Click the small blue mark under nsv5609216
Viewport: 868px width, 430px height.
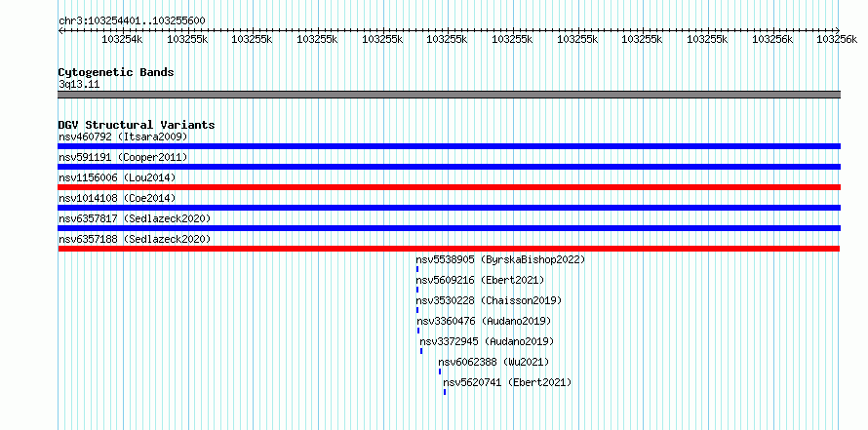[417, 290]
